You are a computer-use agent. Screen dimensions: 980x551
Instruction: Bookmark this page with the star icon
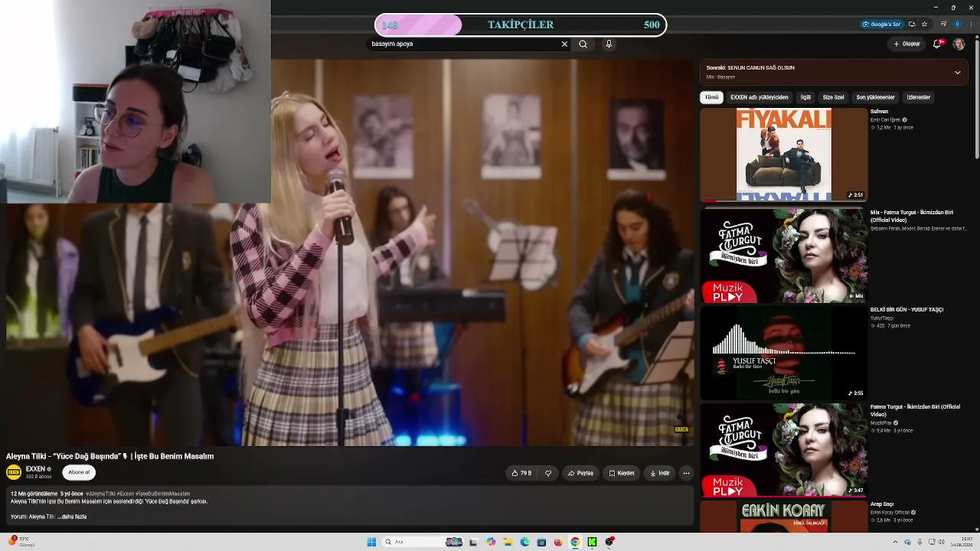point(924,24)
